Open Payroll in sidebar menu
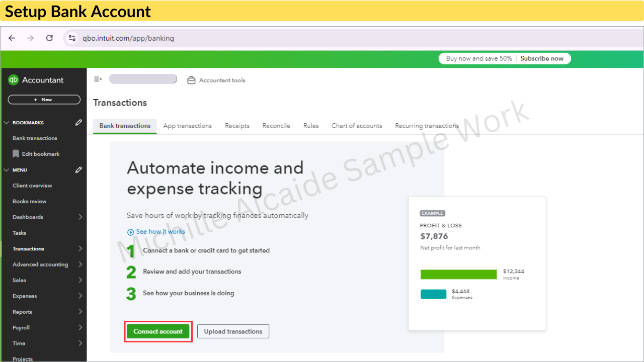This screenshot has height=362, width=644. (21, 328)
